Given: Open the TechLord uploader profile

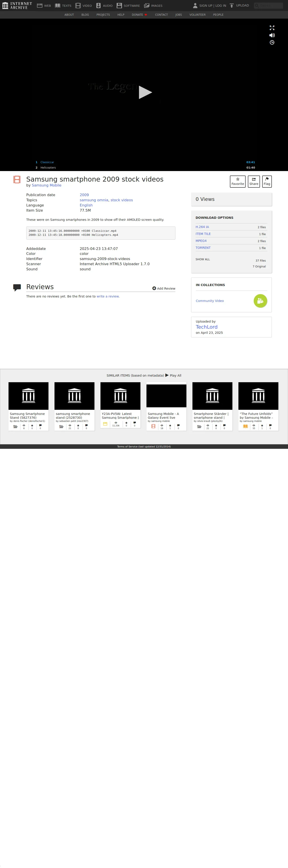Looking at the screenshot, I should point(206,327).
